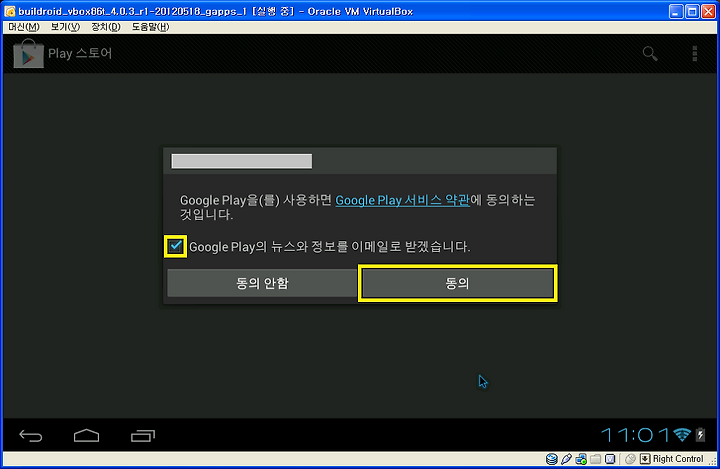Image resolution: width=720 pixels, height=469 pixels.
Task: Open search with the magnifier icon
Action: 650,54
